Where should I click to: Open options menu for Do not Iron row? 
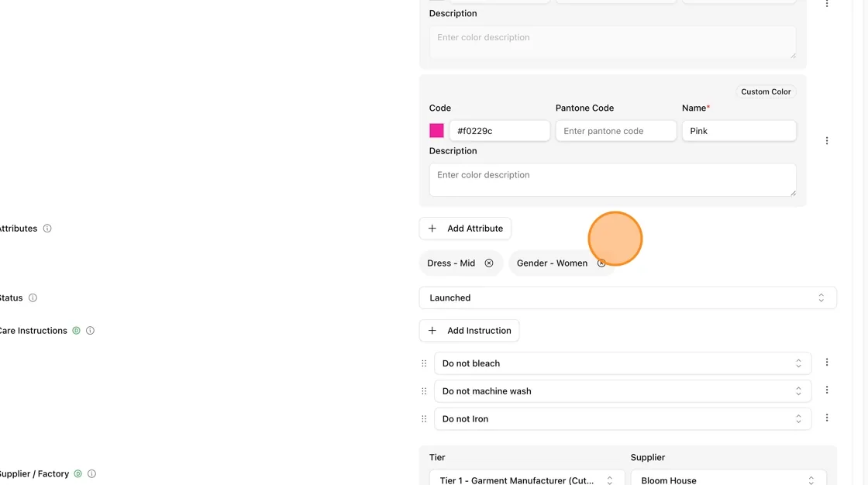click(827, 418)
